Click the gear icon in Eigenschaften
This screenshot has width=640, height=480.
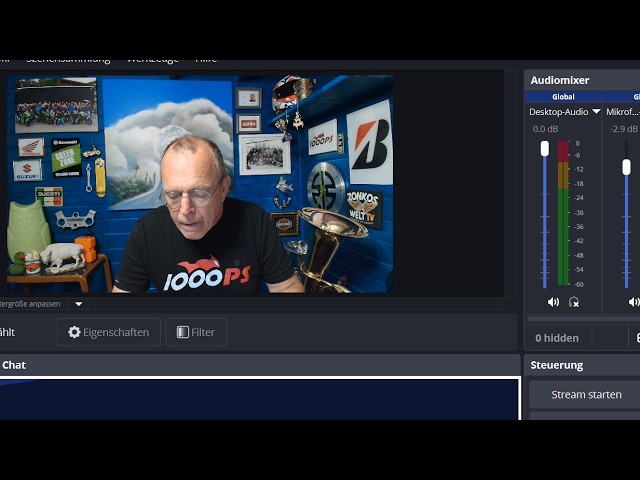(74, 332)
